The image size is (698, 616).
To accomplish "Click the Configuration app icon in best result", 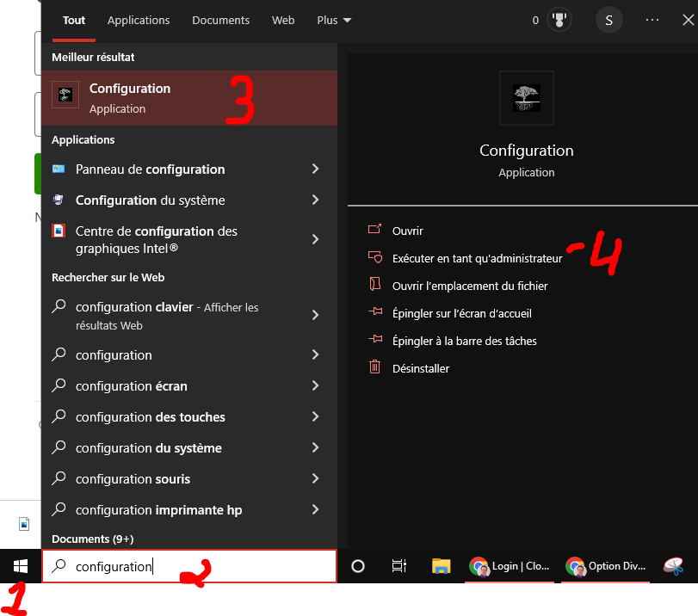I will (x=65, y=95).
